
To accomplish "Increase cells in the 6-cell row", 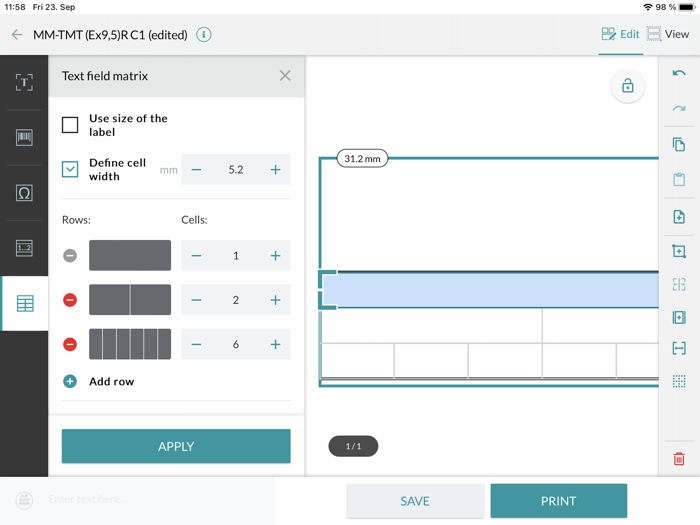I will tap(275, 344).
